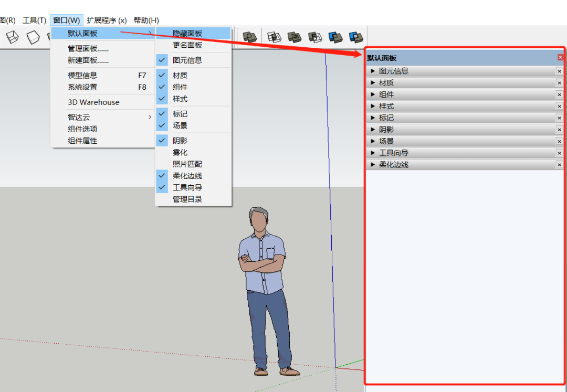The width and height of the screenshot is (567, 392).
Task: Open the 扩展程序 (x) menu
Action: [x=107, y=20]
